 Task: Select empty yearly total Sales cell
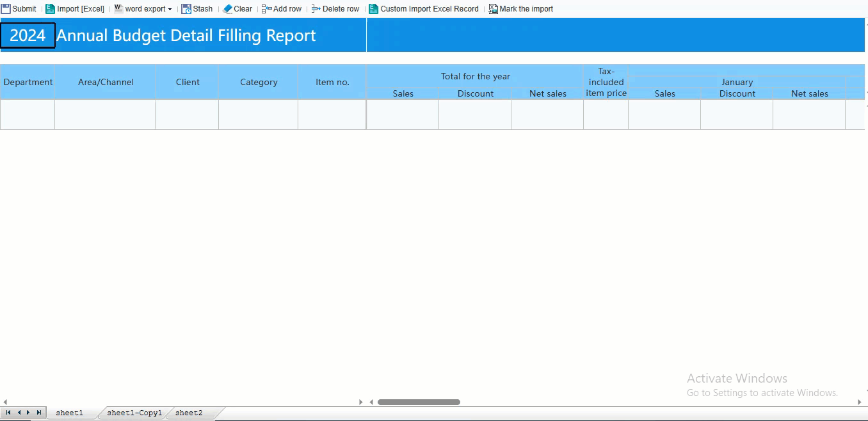coord(403,115)
